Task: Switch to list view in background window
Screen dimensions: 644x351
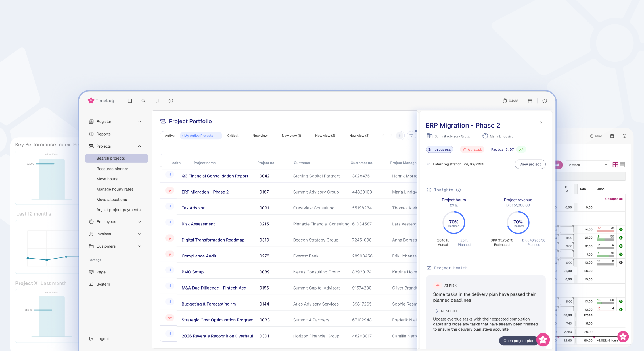Action: [622, 165]
